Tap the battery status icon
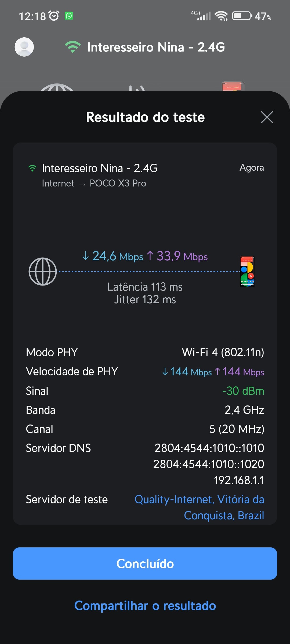 pyautogui.click(x=242, y=16)
